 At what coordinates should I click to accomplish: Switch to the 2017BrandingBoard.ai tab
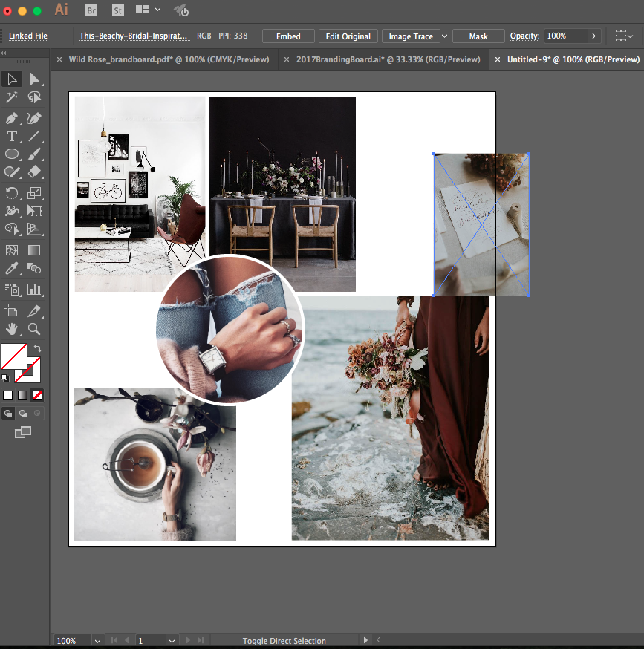388,59
